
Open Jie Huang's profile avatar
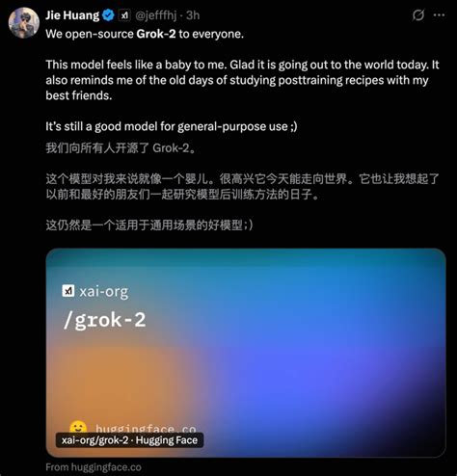click(23, 23)
